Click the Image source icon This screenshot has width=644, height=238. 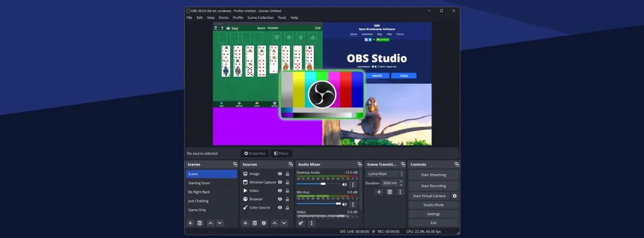click(245, 174)
